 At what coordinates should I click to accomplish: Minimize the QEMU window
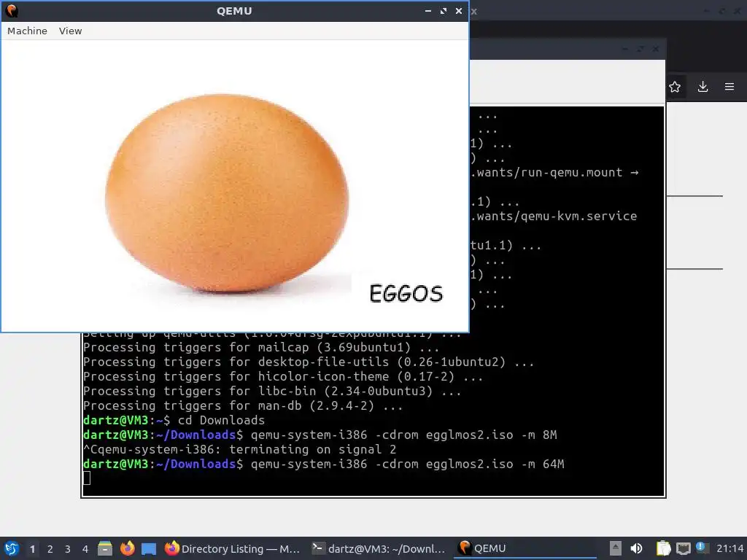click(427, 10)
